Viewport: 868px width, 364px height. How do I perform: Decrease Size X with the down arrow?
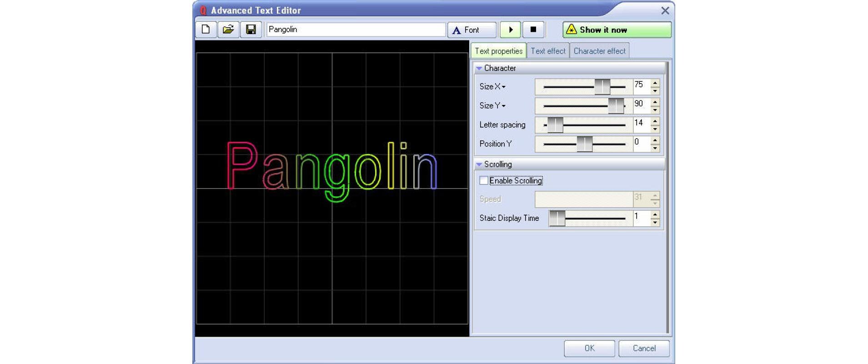click(x=655, y=90)
